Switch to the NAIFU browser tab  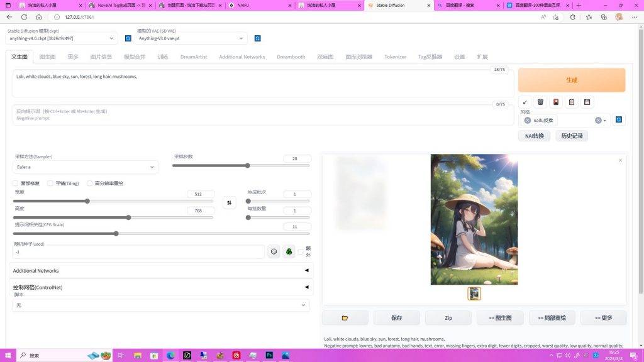260,5
